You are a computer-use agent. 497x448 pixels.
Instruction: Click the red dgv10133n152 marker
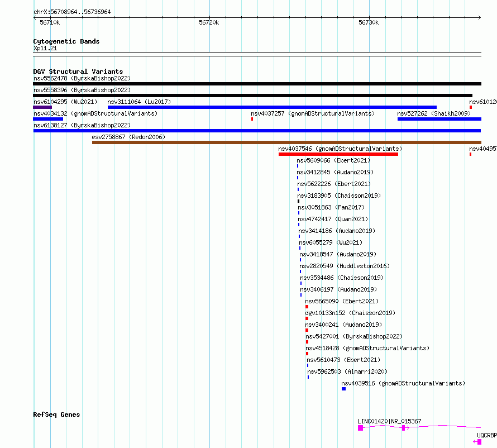pos(307,318)
